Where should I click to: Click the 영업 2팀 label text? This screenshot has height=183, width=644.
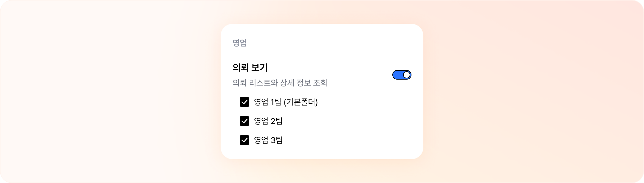(x=268, y=121)
